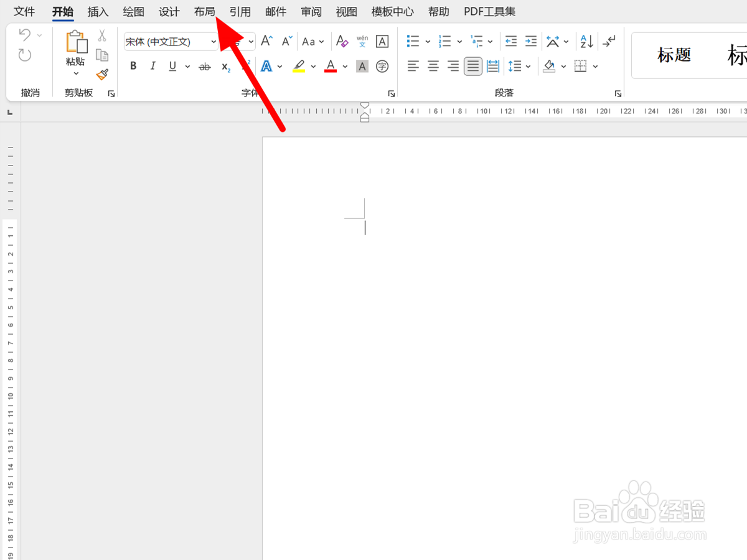Click the line spacing icon
This screenshot has height=560, width=747.
click(x=515, y=66)
